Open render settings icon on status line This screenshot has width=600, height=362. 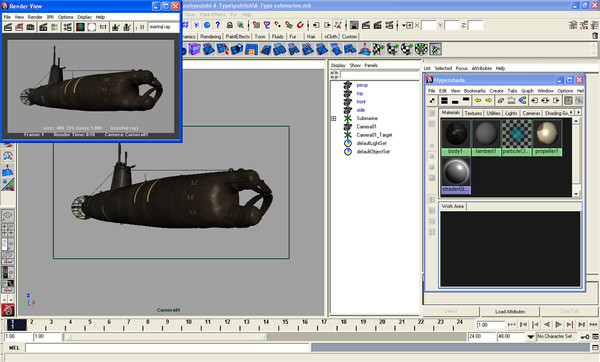click(x=390, y=25)
